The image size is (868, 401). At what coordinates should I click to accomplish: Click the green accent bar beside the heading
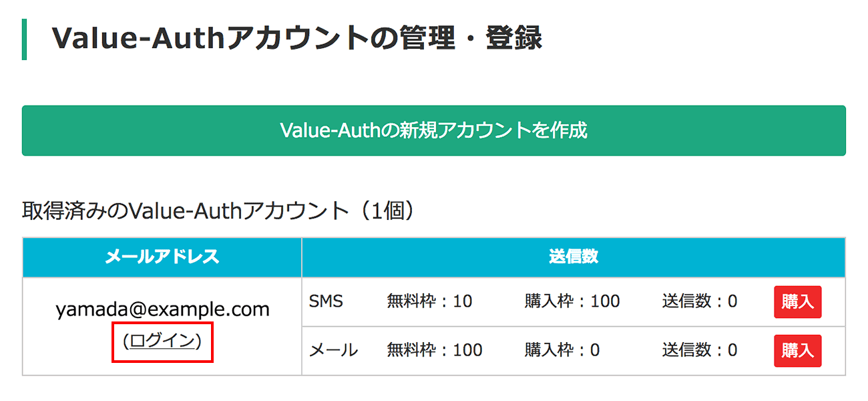[25, 39]
